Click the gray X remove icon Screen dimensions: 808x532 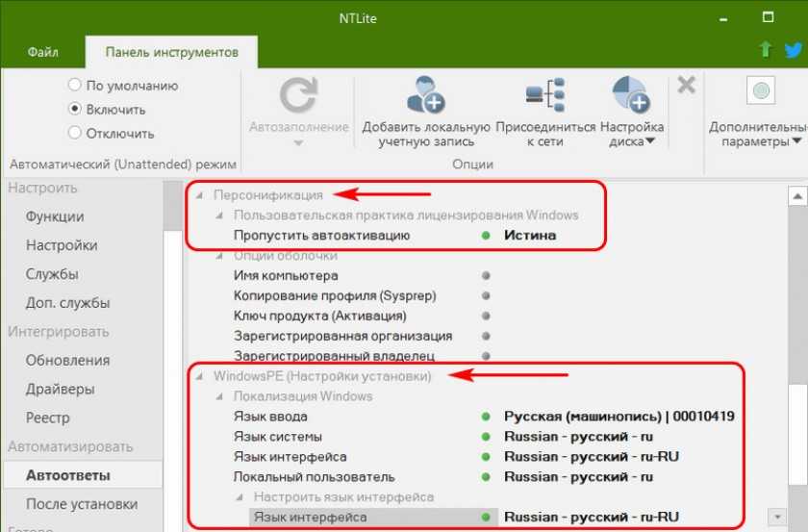[x=686, y=85]
